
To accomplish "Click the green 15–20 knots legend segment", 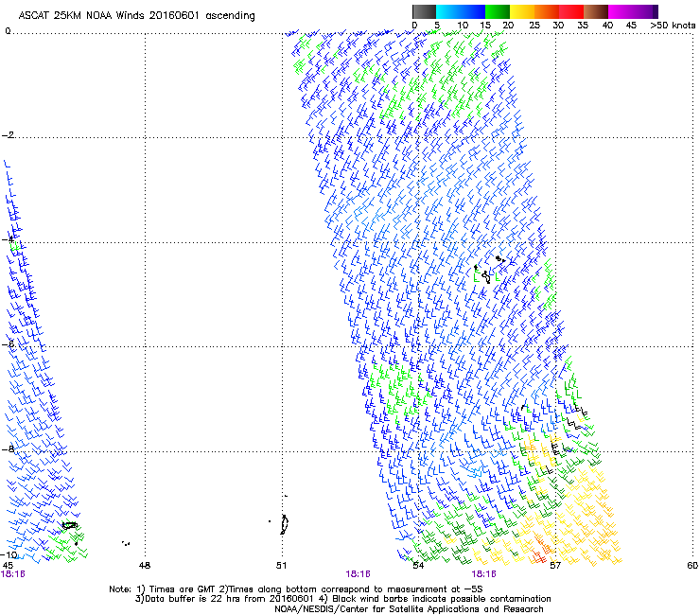I will tap(498, 11).
